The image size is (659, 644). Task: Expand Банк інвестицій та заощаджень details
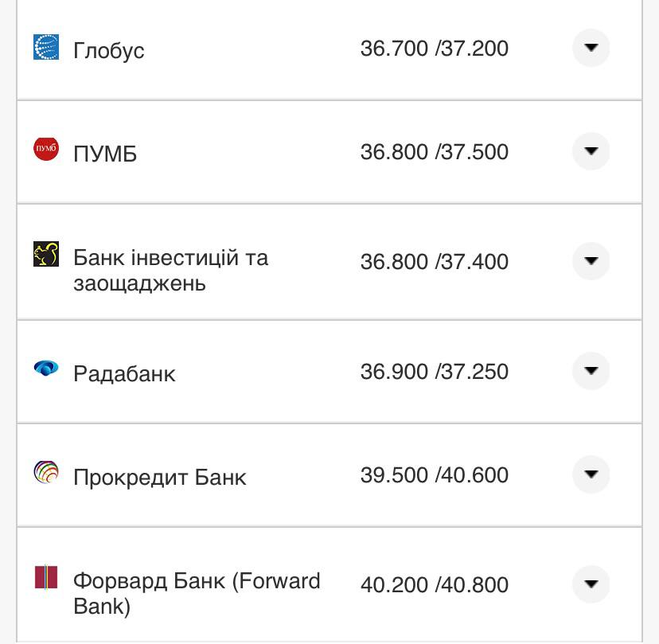[x=591, y=261]
